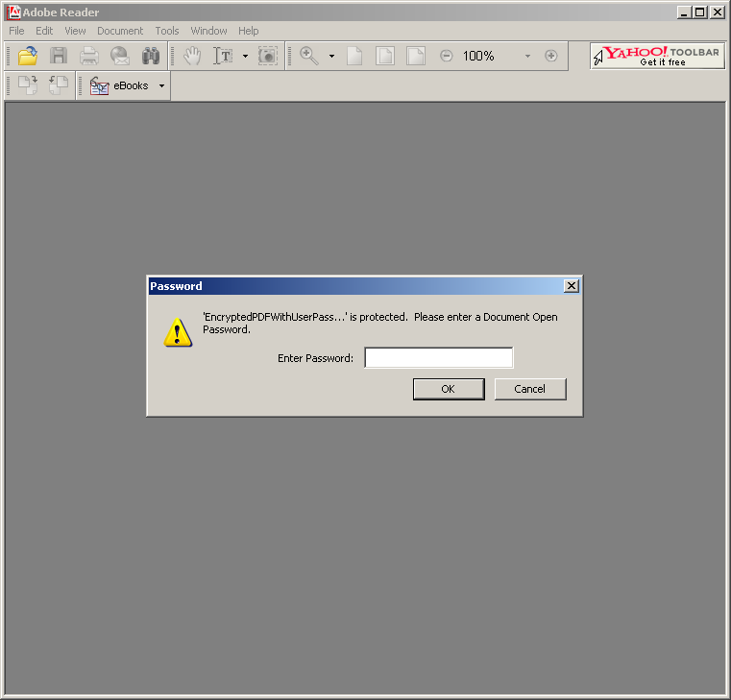Open the File menu

tap(16, 31)
